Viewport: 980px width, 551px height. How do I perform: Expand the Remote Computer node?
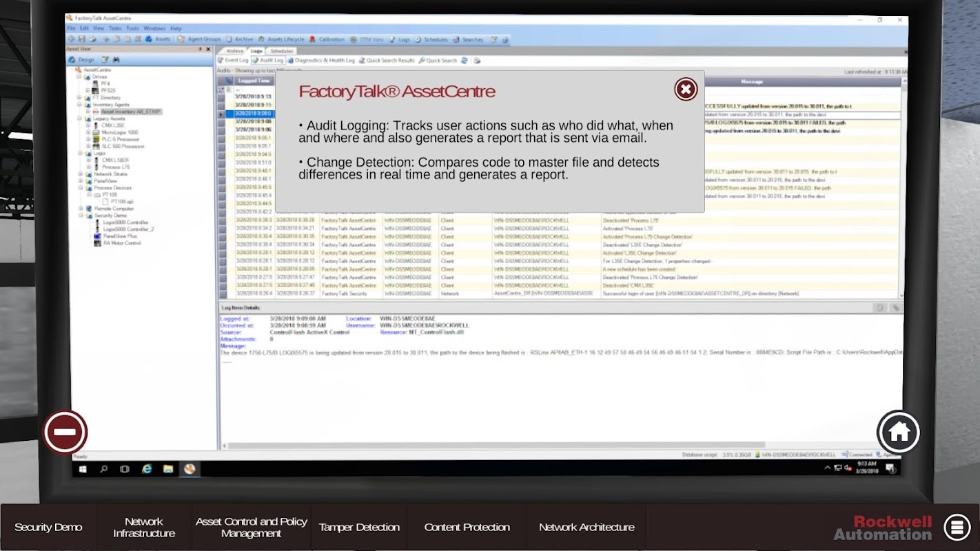point(81,209)
